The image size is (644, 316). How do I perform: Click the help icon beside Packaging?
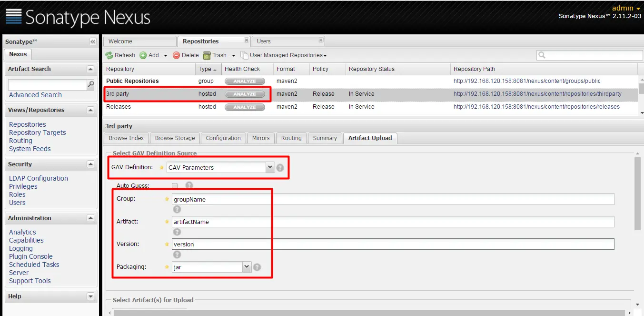(x=257, y=267)
